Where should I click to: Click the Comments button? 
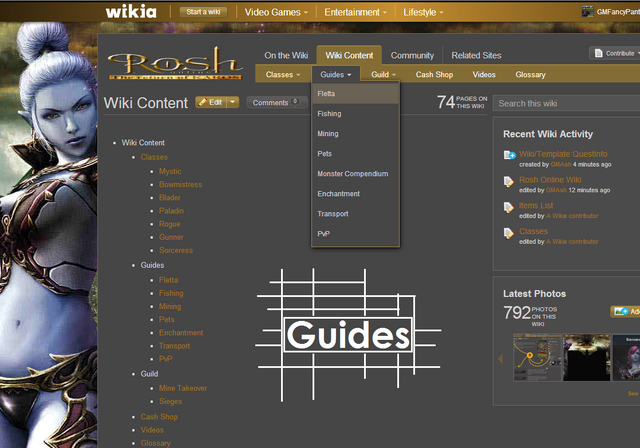pos(277,102)
